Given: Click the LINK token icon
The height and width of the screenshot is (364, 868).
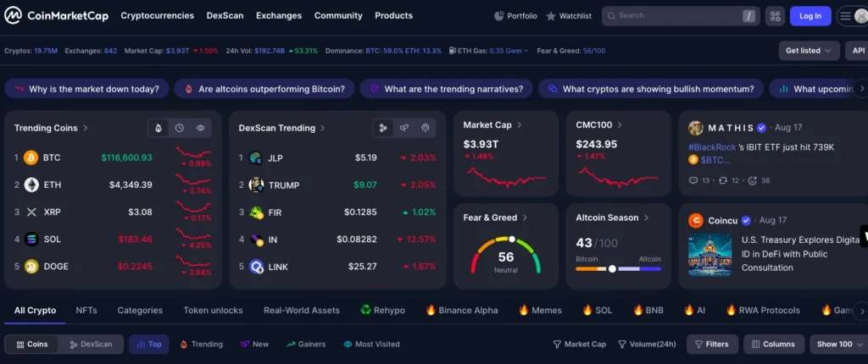Looking at the screenshot, I should tap(256, 267).
